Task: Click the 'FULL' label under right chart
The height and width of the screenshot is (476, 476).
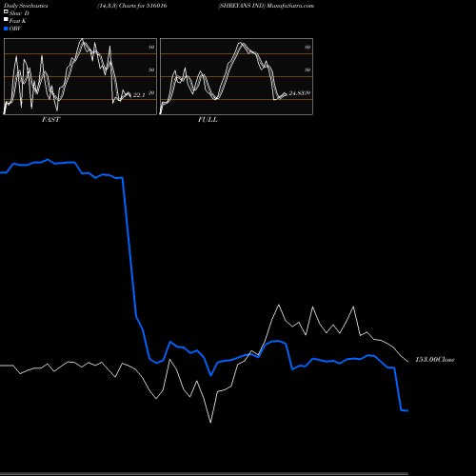Action: 208,120
